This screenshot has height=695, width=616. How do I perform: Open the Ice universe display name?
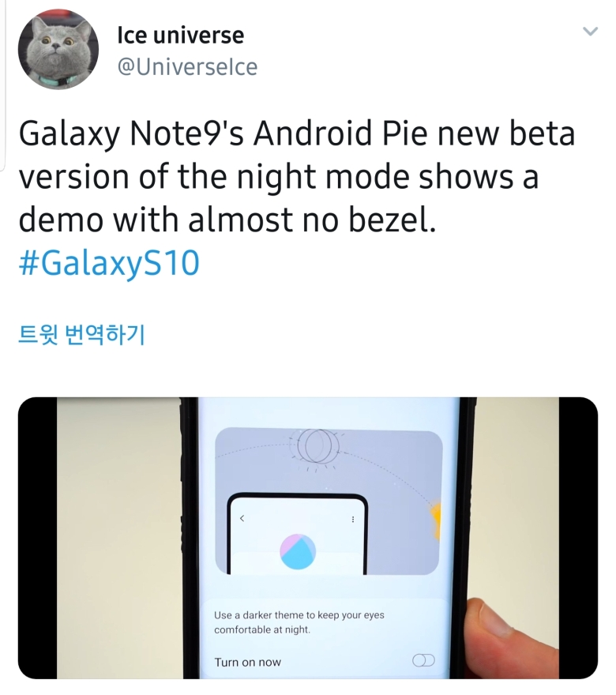tap(180, 36)
